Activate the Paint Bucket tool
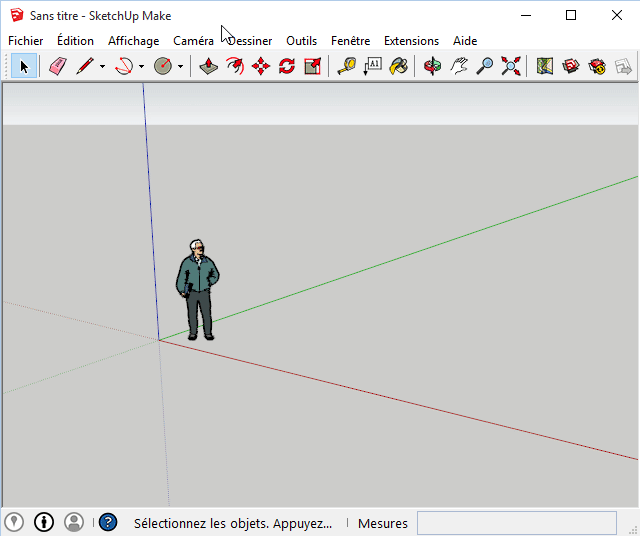The height and width of the screenshot is (536, 640). click(x=398, y=66)
